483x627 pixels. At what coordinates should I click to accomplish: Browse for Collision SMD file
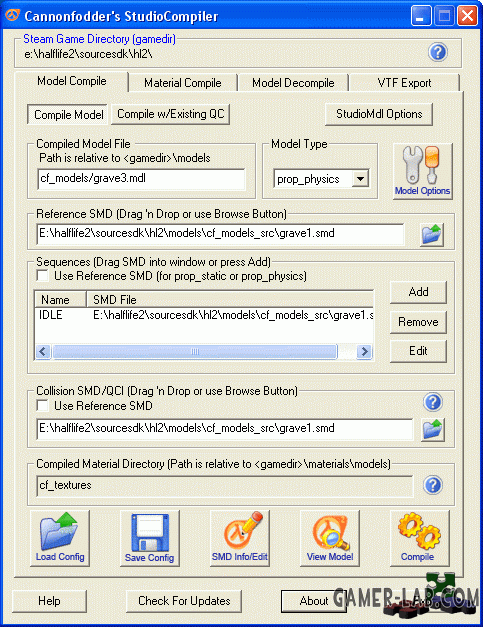(x=433, y=429)
